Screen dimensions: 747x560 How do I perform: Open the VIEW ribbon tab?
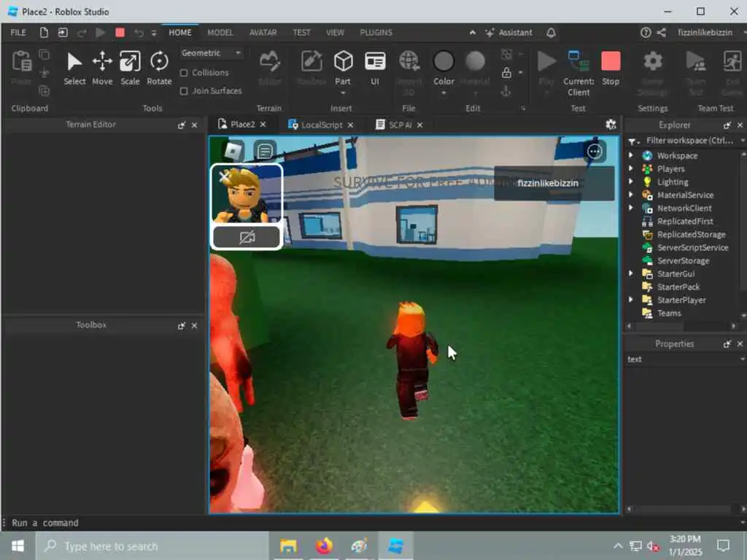[x=335, y=32]
